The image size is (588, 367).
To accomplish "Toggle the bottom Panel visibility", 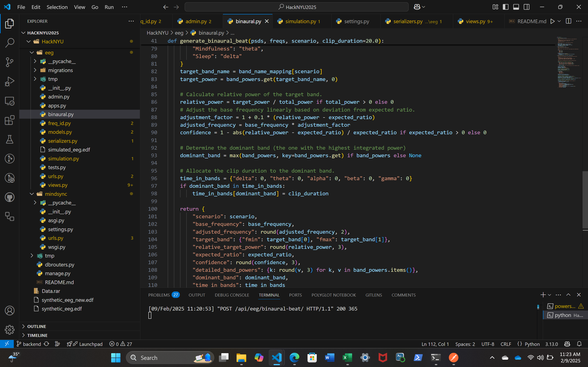I will pos(516,7).
